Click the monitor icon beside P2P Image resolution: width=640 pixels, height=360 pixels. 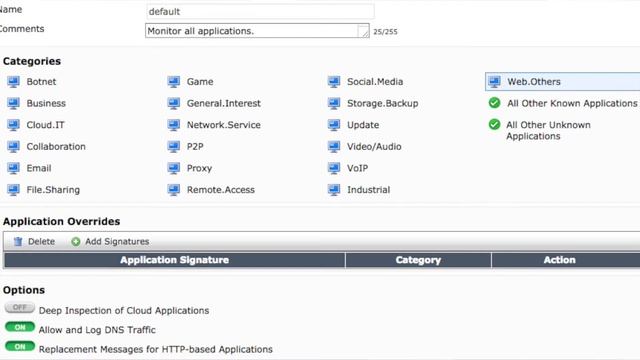point(174,147)
